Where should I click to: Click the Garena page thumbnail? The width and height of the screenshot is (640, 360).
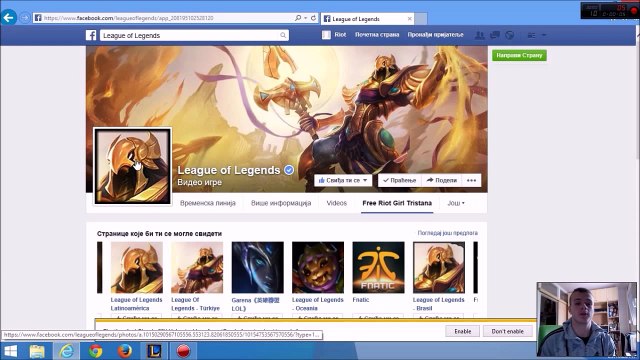pyautogui.click(x=258, y=267)
